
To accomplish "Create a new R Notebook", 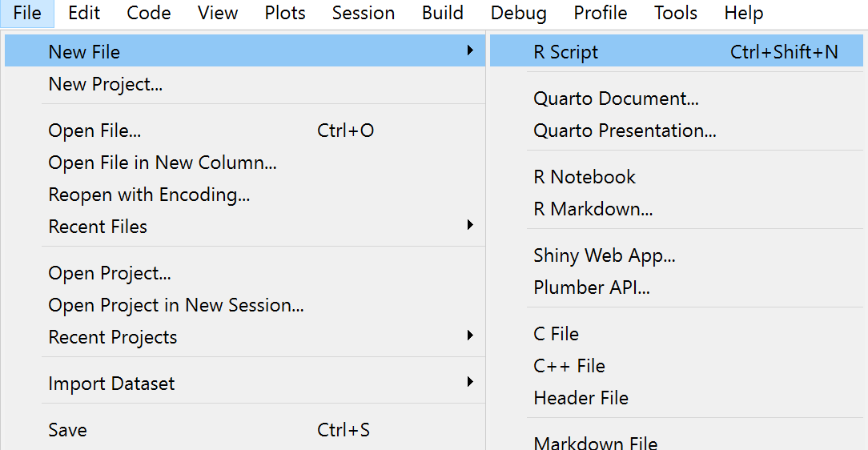I will 677,177.
